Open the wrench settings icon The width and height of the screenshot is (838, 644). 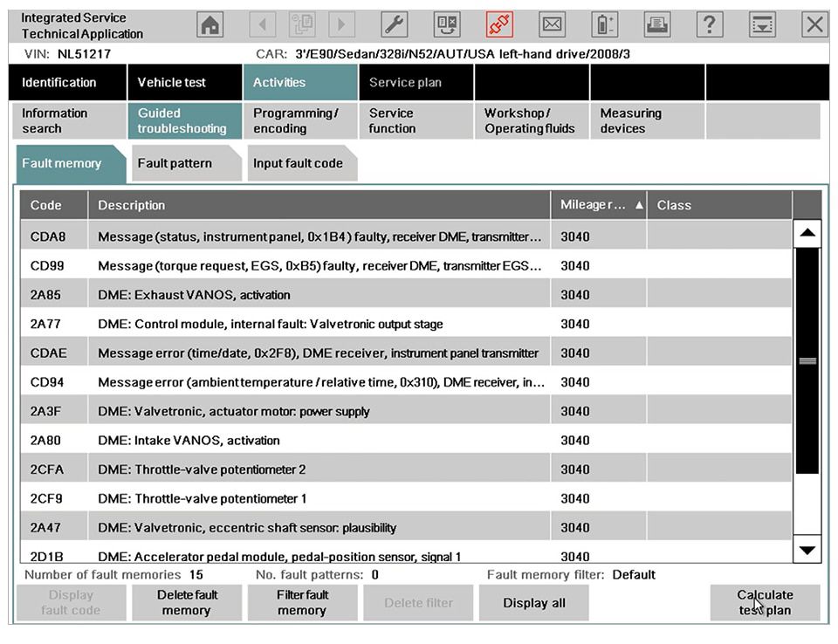pyautogui.click(x=395, y=25)
